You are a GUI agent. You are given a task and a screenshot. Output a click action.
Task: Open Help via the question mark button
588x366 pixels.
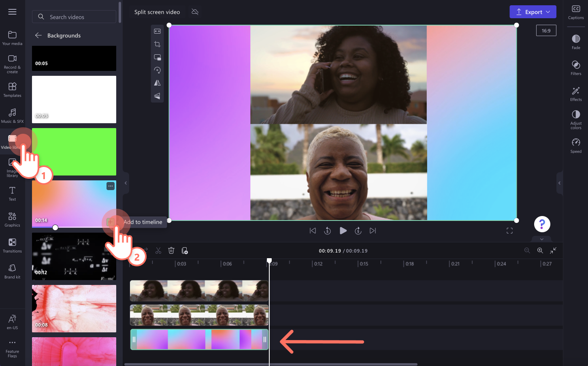click(542, 224)
